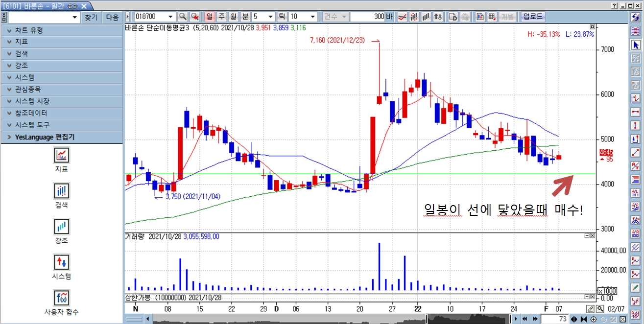Open the 시스템 up-down arrows icon

click(x=62, y=262)
